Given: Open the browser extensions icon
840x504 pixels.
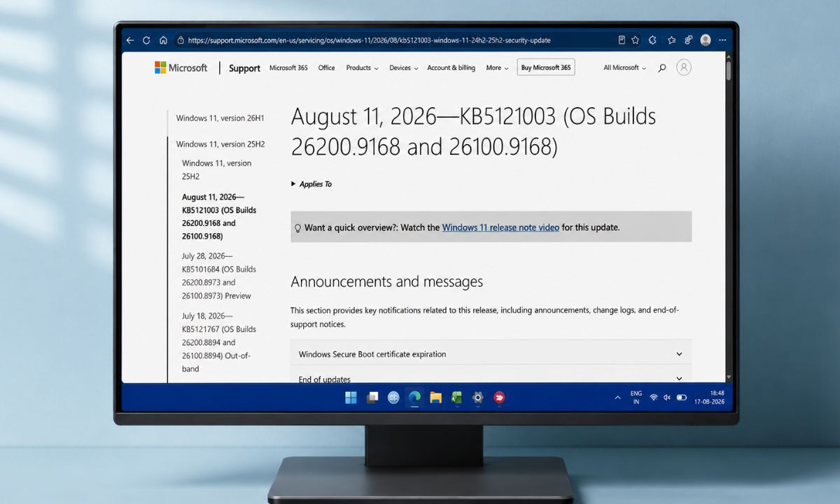Looking at the screenshot, I should tap(652, 41).
